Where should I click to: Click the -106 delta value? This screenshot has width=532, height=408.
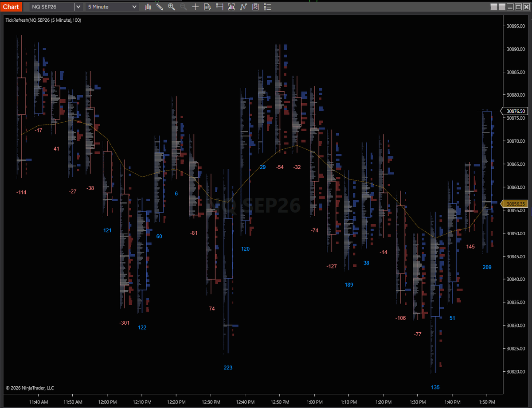tap(400, 318)
